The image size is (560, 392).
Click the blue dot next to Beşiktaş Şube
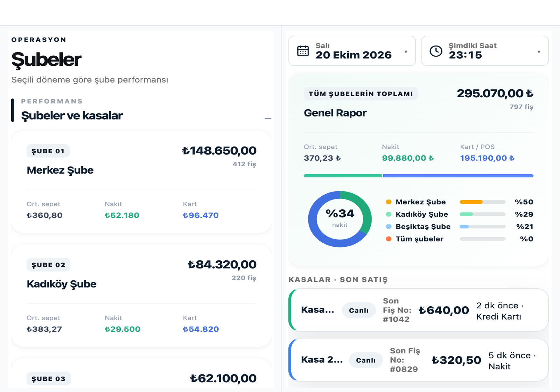pyautogui.click(x=388, y=226)
